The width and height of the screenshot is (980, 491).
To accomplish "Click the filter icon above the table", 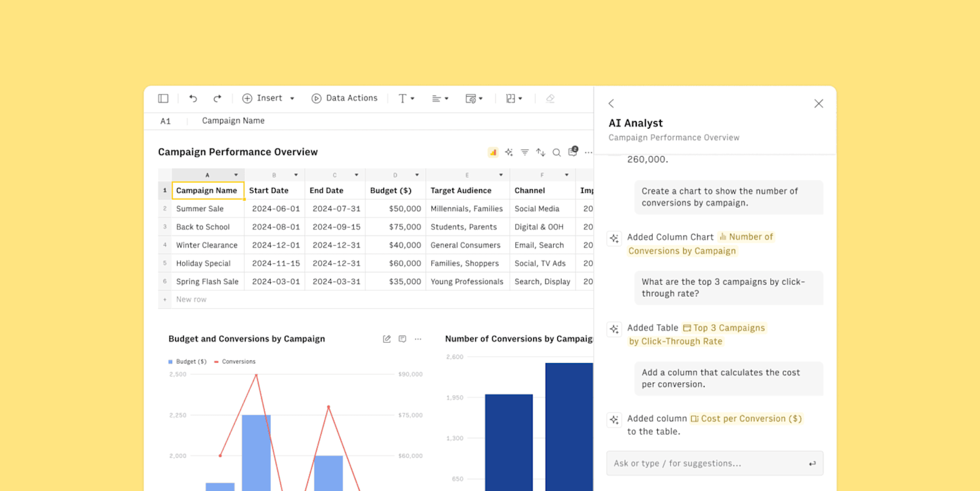I will pyautogui.click(x=525, y=152).
